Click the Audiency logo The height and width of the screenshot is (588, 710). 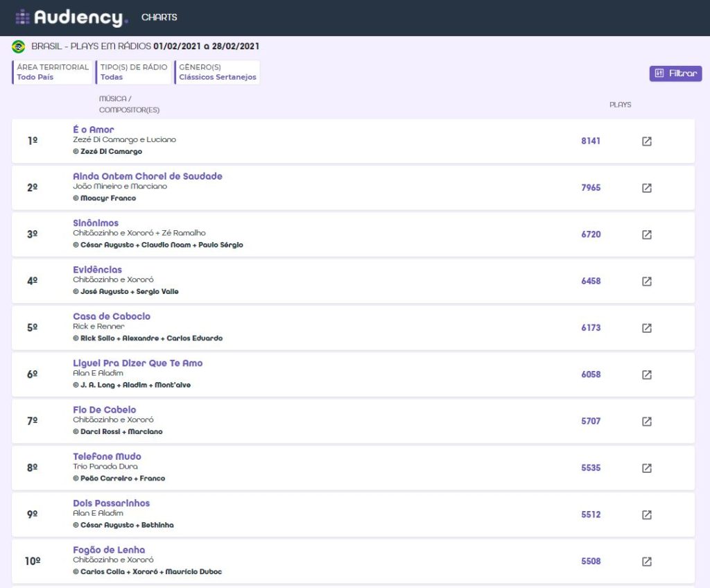pyautogui.click(x=71, y=17)
